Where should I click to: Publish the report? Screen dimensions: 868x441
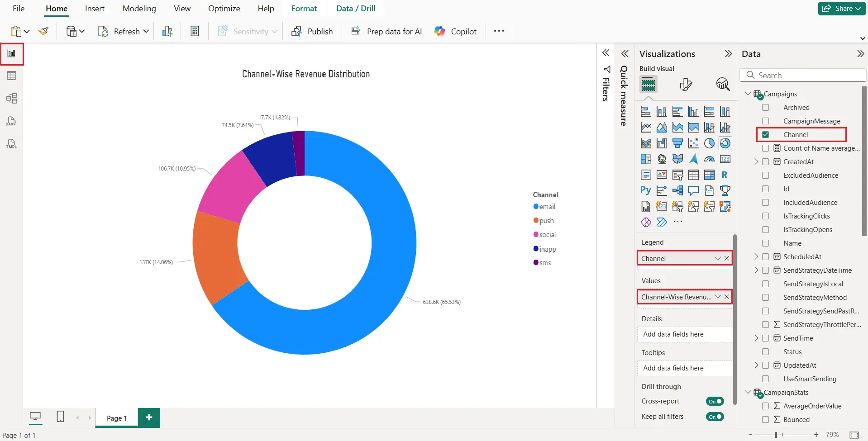(313, 31)
